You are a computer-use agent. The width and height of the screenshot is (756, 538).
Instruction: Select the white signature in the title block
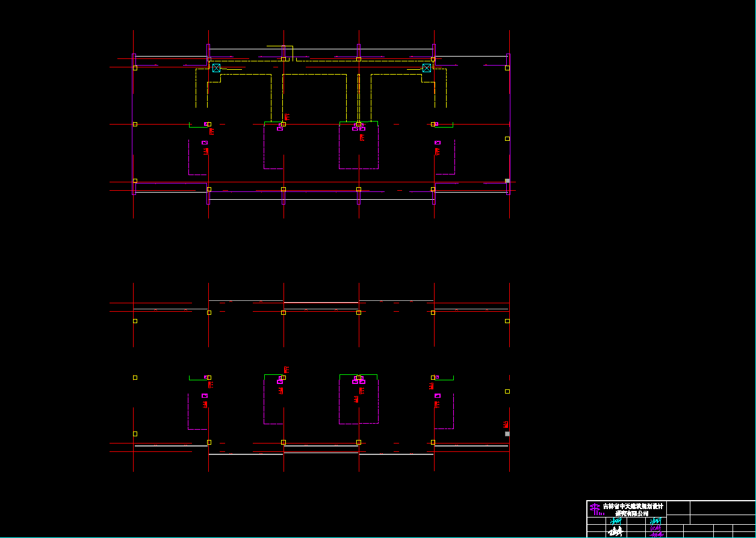pos(615,531)
